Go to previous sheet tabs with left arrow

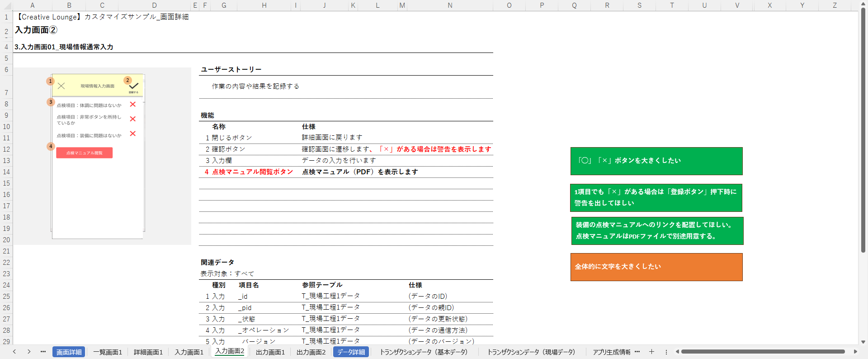[14, 352]
